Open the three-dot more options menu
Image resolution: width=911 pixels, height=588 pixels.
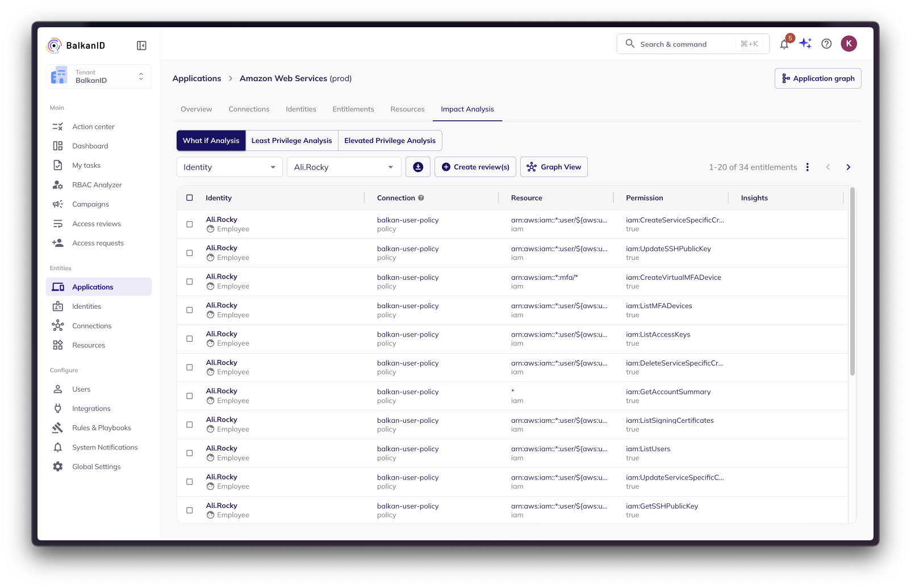click(x=807, y=167)
